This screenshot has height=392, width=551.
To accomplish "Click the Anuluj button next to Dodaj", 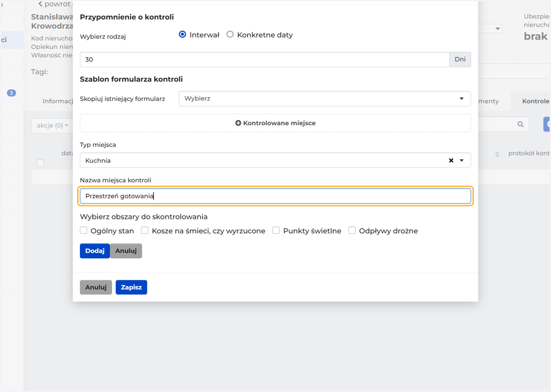I will (126, 251).
